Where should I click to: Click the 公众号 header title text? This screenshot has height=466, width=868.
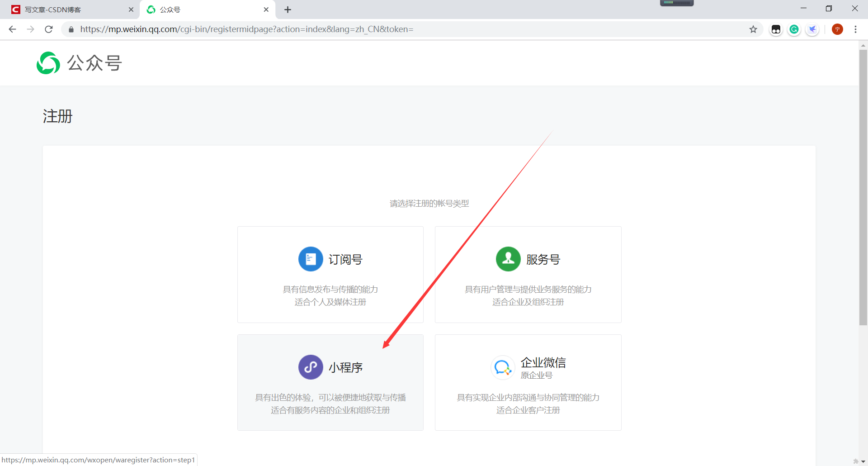(94, 63)
